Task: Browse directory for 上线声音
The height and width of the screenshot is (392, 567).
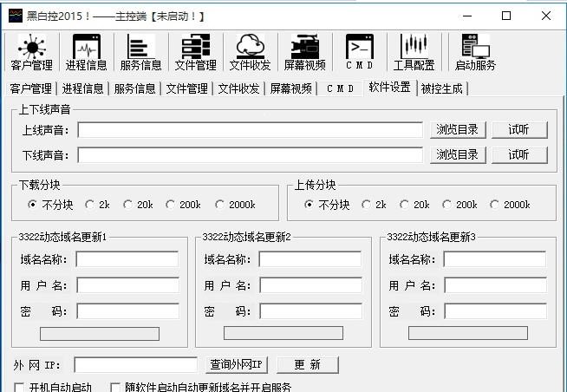Action: coord(458,130)
